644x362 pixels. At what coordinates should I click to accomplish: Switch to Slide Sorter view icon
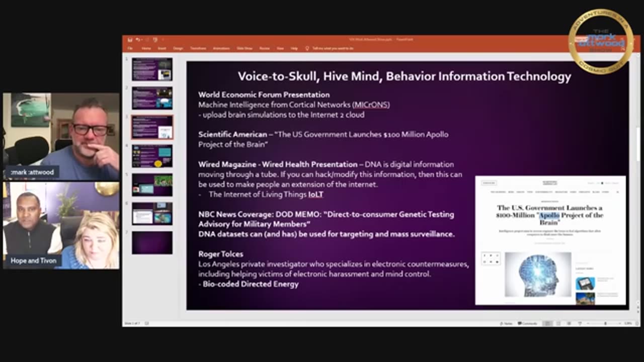(x=559, y=323)
